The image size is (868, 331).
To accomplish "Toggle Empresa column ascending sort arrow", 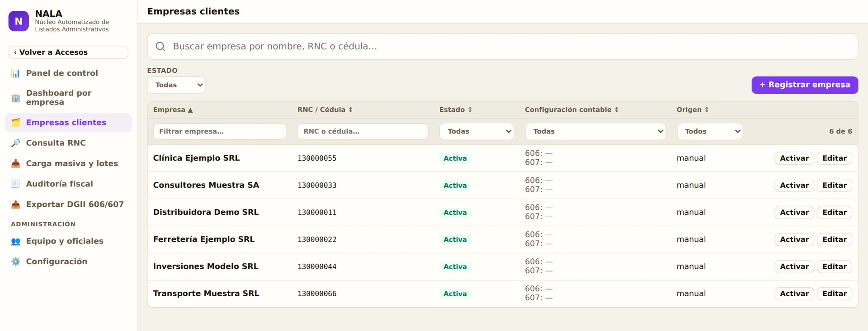I will coord(190,110).
